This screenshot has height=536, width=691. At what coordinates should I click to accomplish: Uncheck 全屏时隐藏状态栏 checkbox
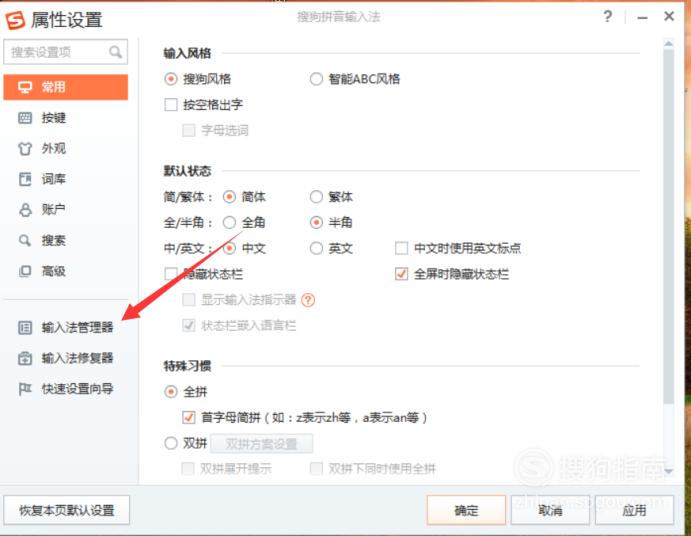(401, 274)
